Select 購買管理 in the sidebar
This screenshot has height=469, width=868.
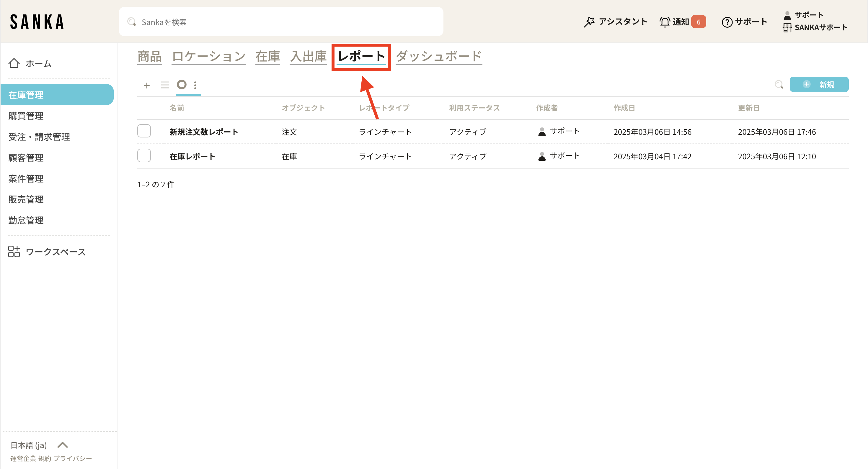click(x=26, y=116)
